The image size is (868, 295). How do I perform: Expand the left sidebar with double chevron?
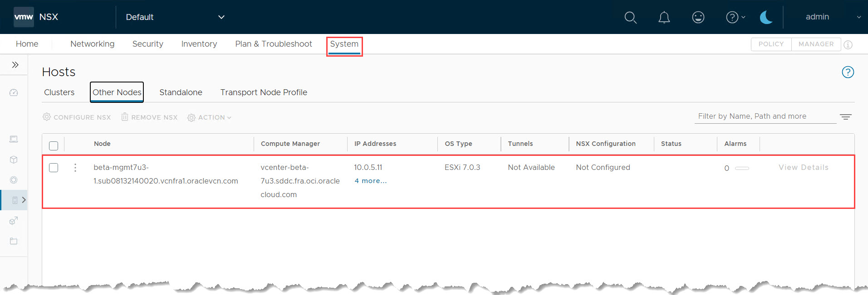click(15, 65)
